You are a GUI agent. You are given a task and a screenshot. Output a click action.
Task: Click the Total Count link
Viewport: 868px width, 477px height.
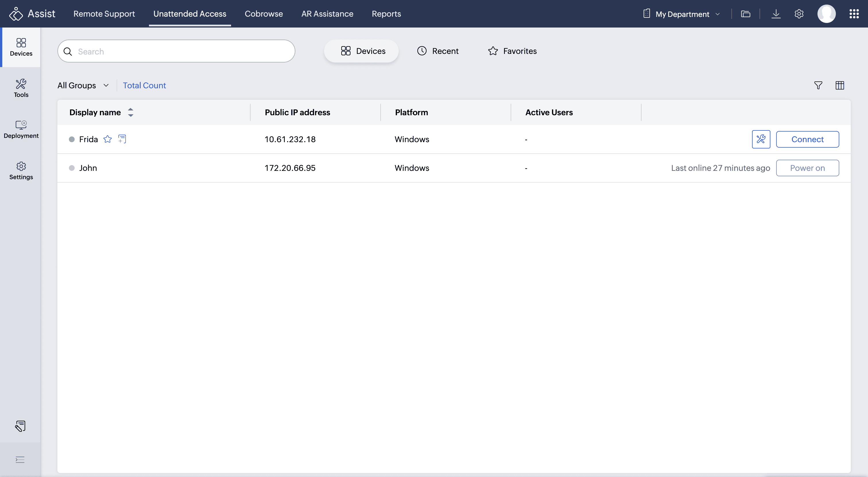(x=144, y=85)
